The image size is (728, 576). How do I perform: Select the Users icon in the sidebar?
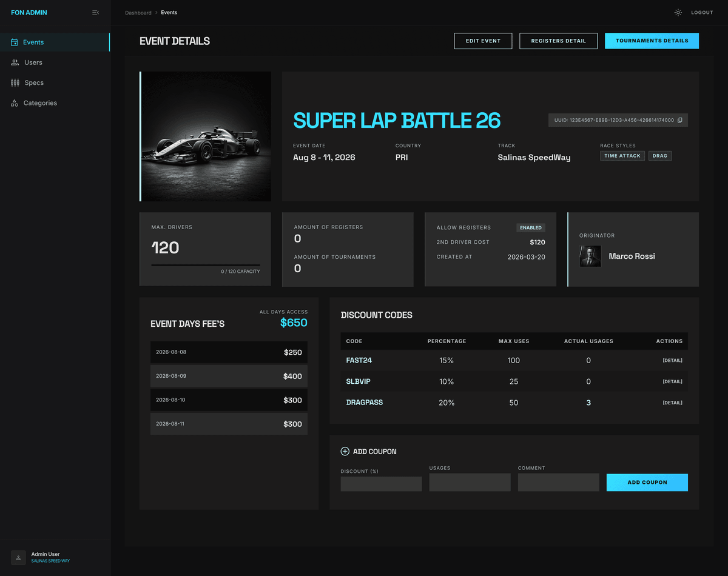[x=13, y=62]
